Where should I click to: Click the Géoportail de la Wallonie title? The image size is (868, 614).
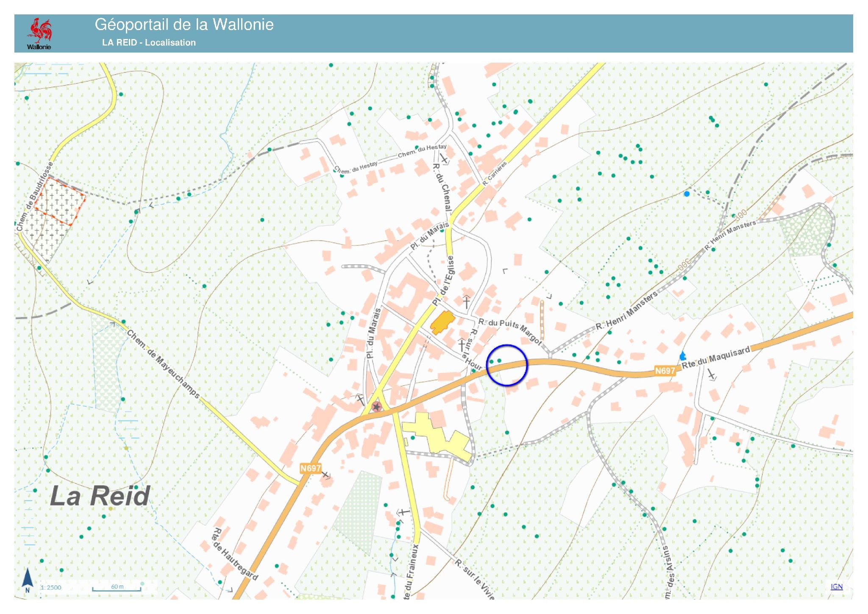click(184, 25)
